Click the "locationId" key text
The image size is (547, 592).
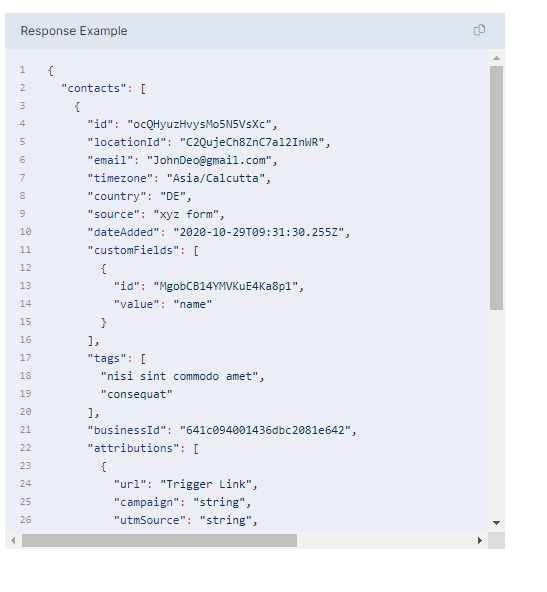click(x=127, y=142)
